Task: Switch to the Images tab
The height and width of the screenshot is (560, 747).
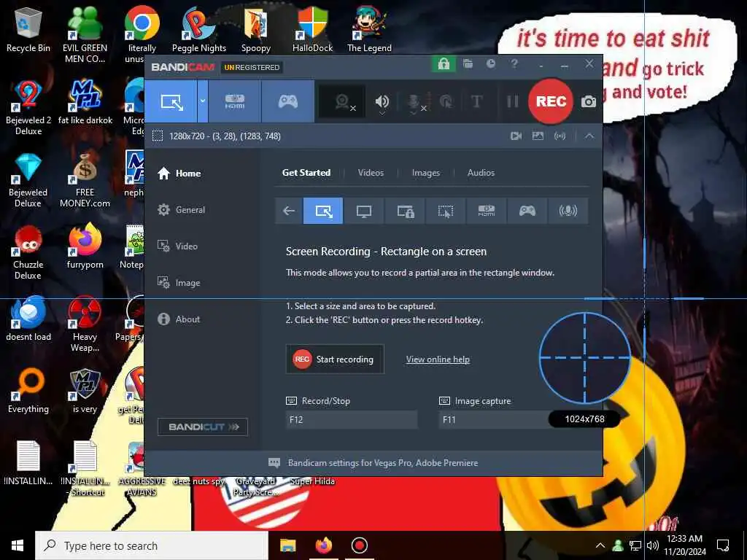Action: [x=426, y=173]
